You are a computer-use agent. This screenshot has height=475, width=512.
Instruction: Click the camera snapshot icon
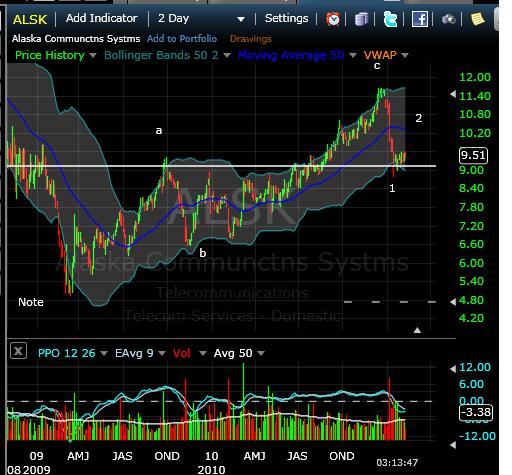pos(449,19)
